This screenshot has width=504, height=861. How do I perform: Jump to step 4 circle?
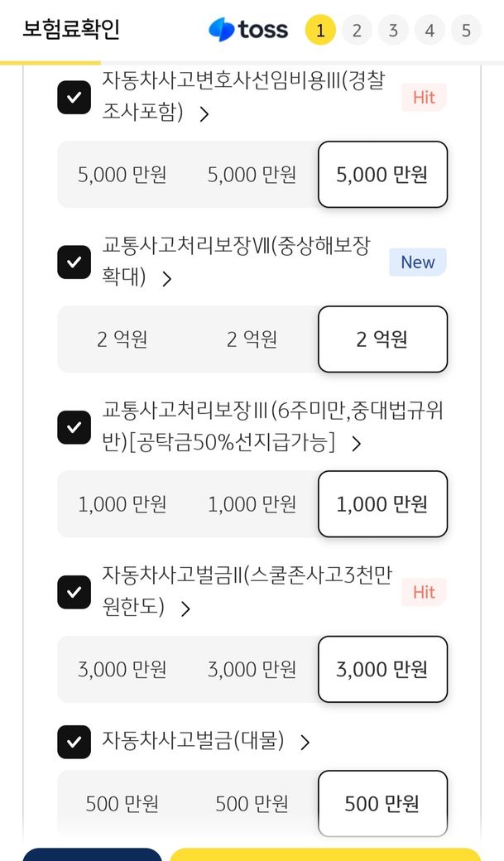click(430, 31)
